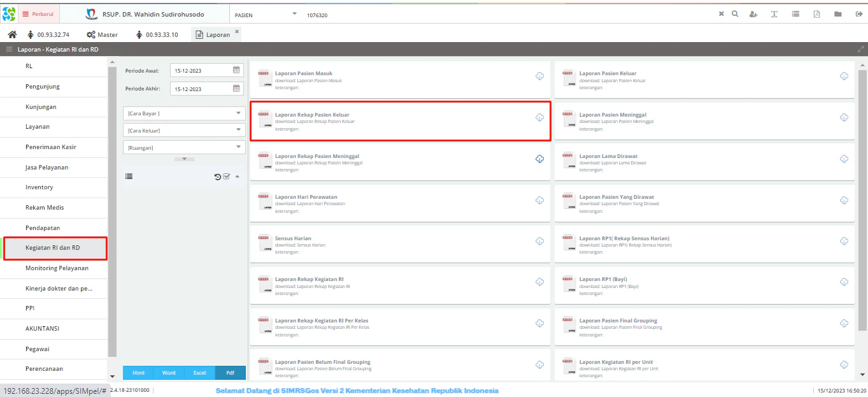The image size is (868, 397).
Task: Download Laporan Rekap Kegiatan RI cloud icon
Action: [x=540, y=282]
